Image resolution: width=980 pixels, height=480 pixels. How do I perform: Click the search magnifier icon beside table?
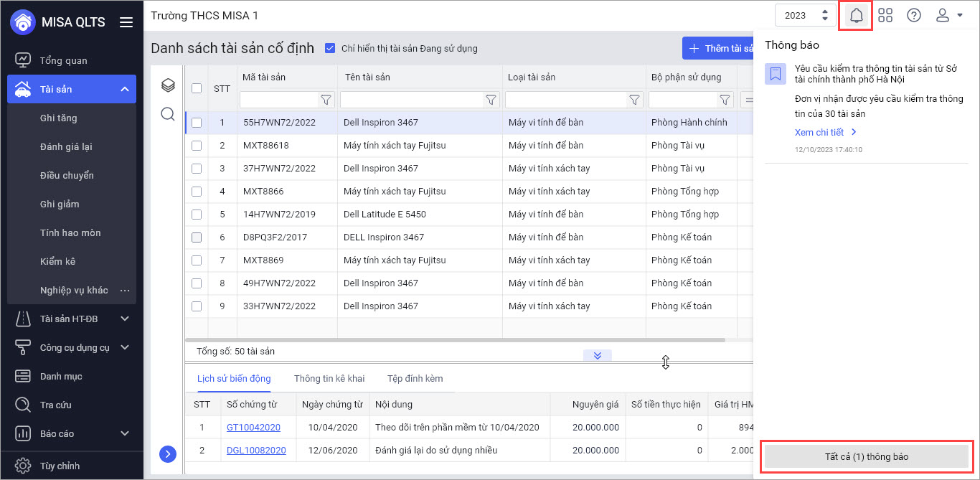tap(168, 114)
